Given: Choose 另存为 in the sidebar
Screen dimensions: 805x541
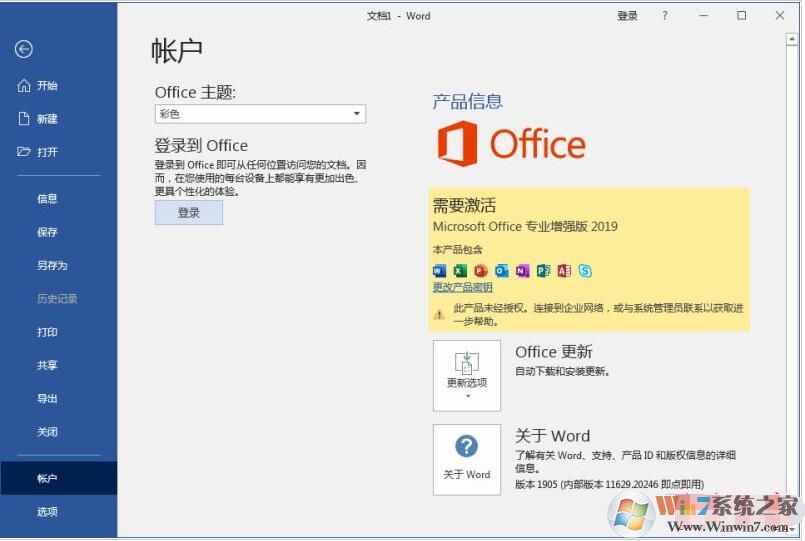Looking at the screenshot, I should [x=52, y=266].
